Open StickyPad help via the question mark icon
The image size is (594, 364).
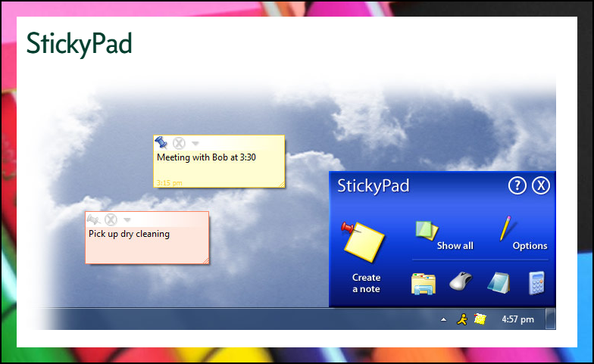[517, 185]
